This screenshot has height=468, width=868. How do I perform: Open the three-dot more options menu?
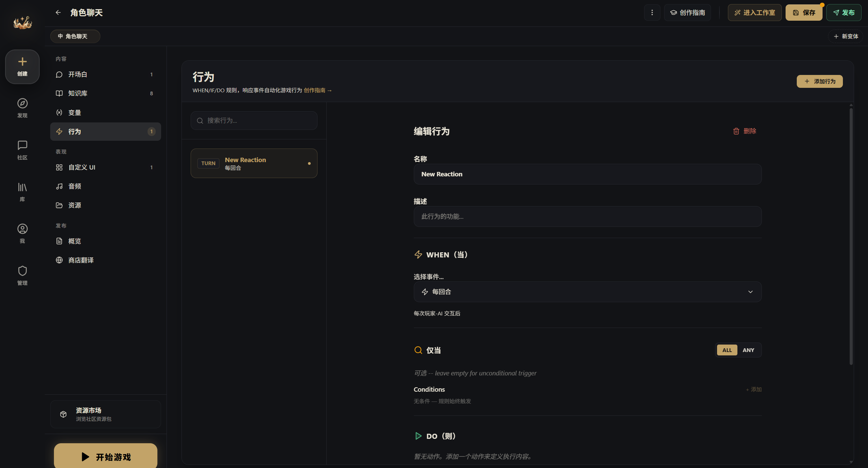[x=652, y=13]
